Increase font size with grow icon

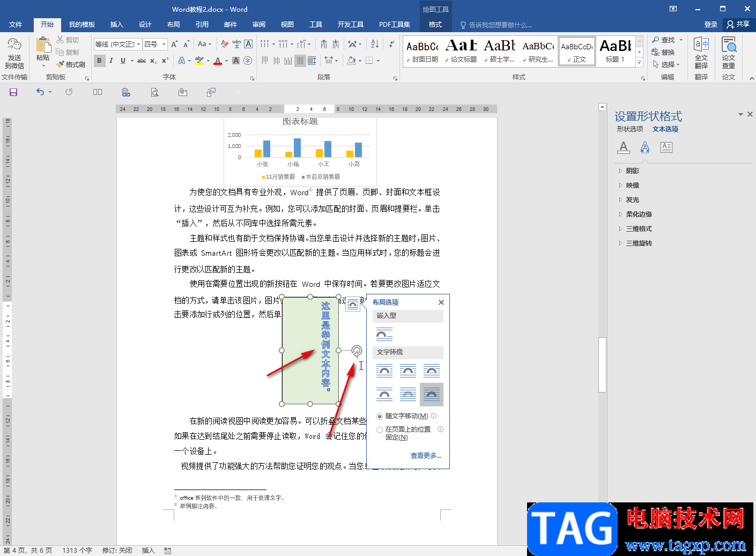pyautogui.click(x=174, y=44)
